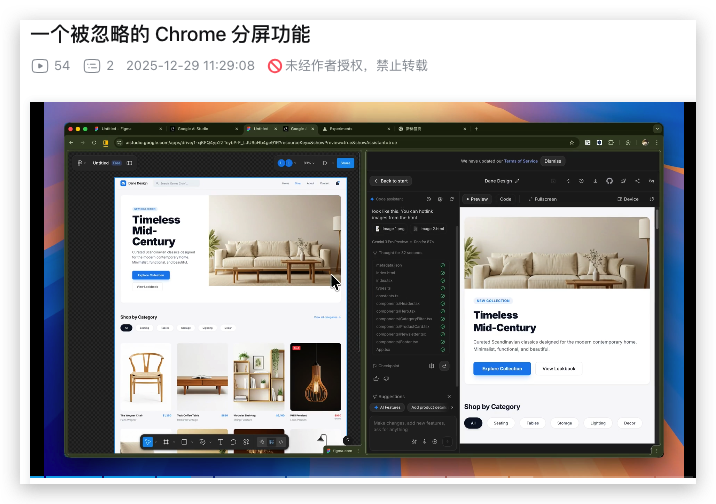Select the Frame tool in Figma toolbar
Screen dimensions: 716x504
pos(166,442)
